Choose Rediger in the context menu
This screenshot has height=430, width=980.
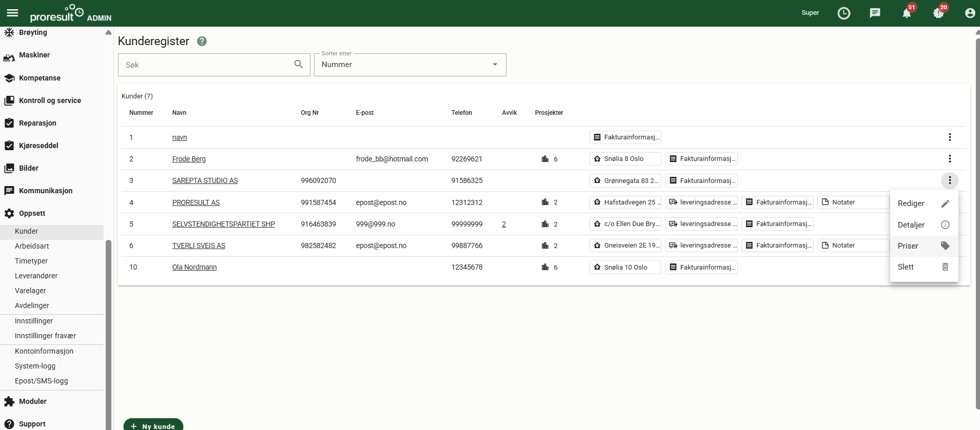924,203
